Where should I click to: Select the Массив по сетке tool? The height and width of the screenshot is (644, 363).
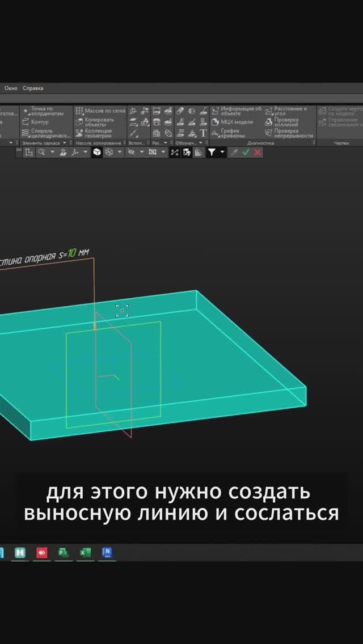click(x=101, y=111)
